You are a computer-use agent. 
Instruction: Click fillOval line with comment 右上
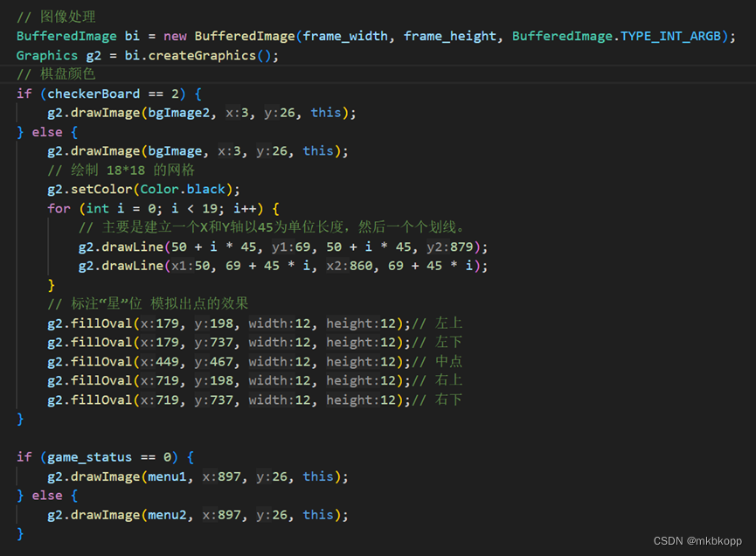click(254, 380)
